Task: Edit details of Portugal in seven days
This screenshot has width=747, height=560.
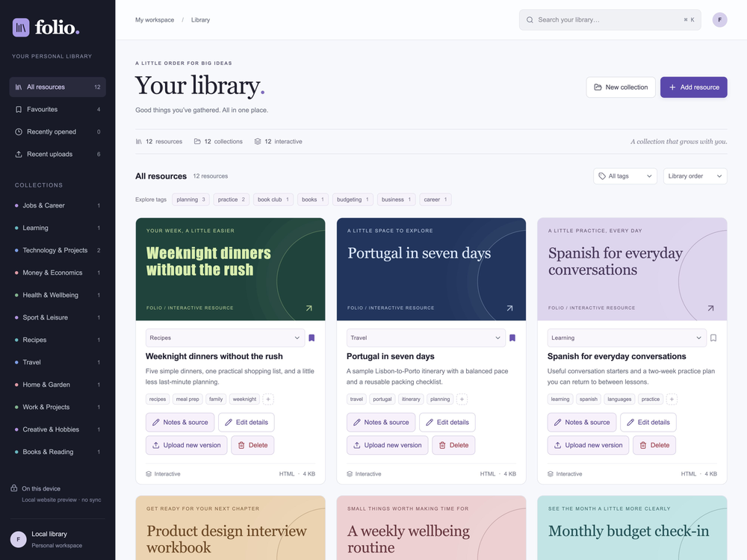Action: (447, 423)
